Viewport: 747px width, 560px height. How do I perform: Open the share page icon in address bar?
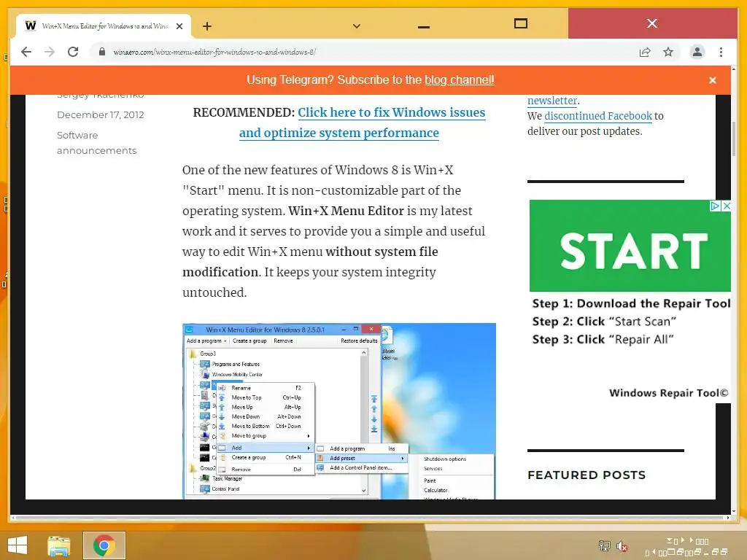pos(645,52)
